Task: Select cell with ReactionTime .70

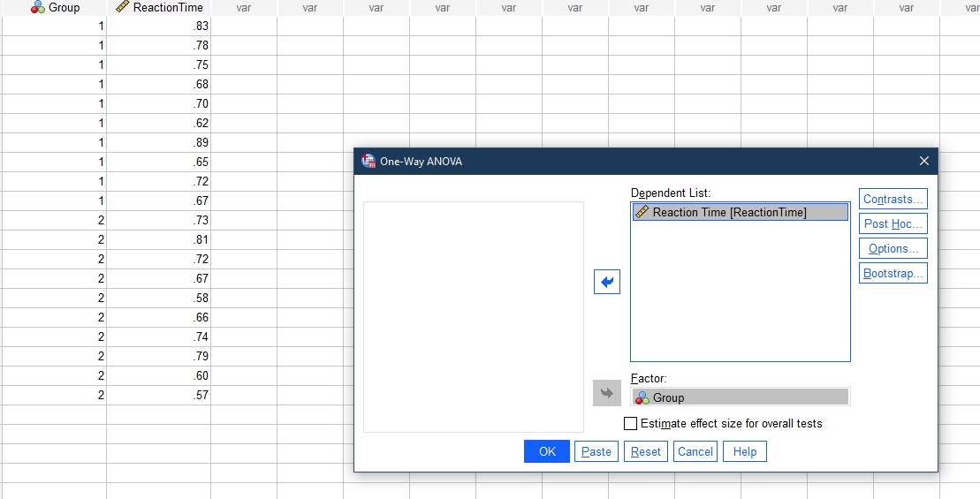Action: point(159,103)
